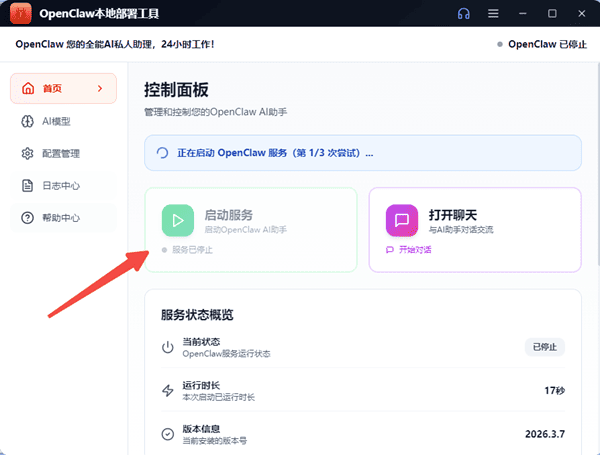600x455 pixels.
Task: Open the 首页 home sidebar item
Action: [52, 89]
